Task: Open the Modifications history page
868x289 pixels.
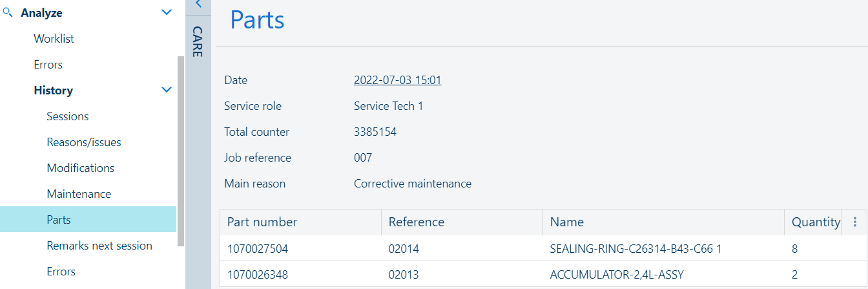Action: tap(80, 168)
